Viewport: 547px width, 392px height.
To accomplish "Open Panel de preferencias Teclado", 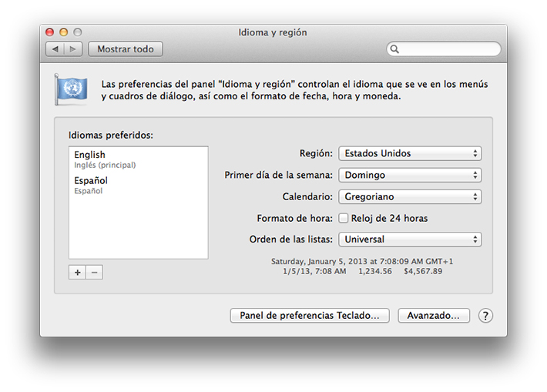I will [310, 316].
